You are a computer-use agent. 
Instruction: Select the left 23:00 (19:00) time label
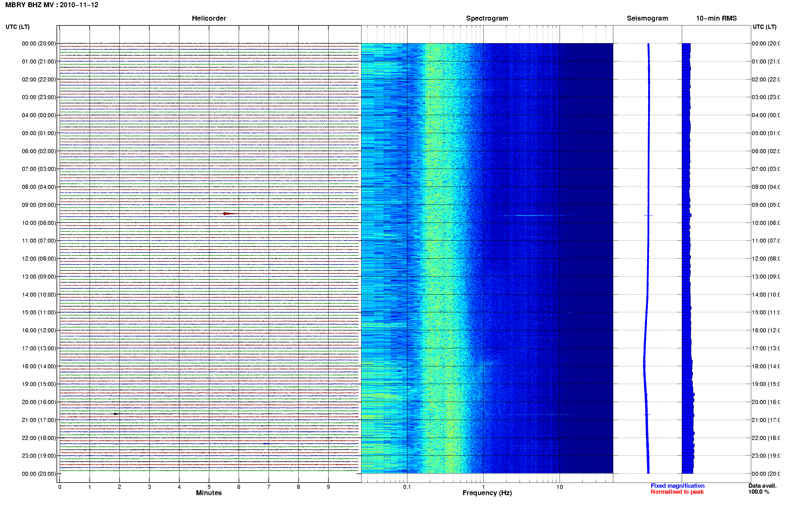click(x=39, y=456)
